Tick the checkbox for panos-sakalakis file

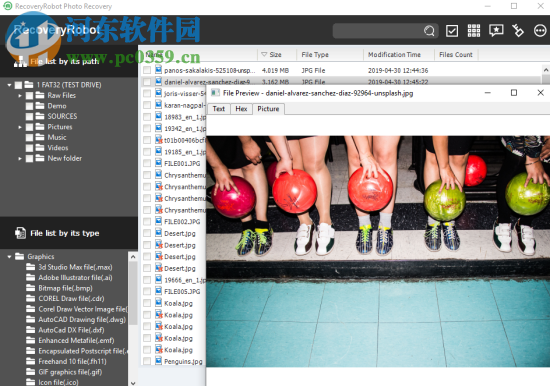pyautogui.click(x=147, y=70)
